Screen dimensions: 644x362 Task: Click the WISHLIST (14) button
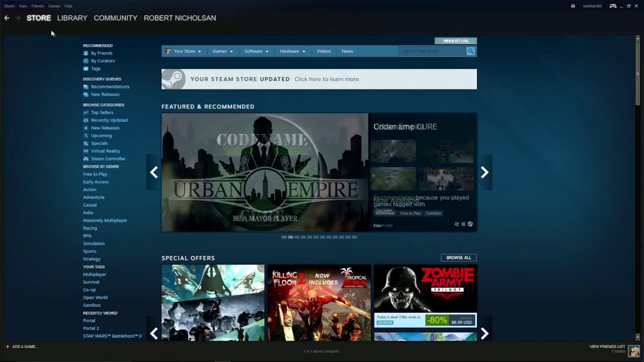click(x=455, y=41)
